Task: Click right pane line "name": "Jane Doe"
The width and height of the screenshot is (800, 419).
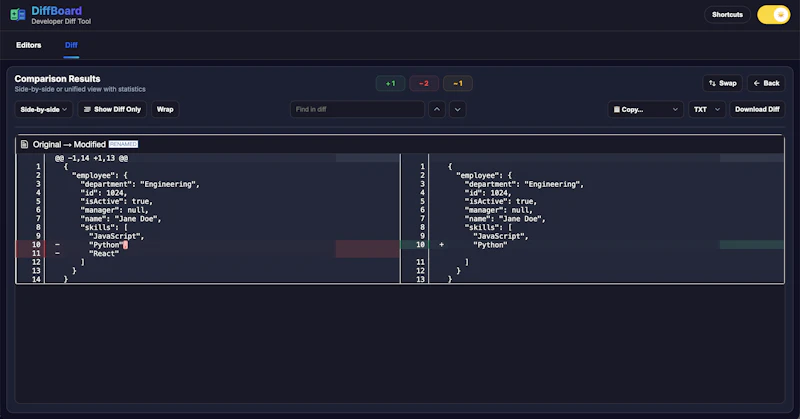Action: pyautogui.click(x=505, y=219)
